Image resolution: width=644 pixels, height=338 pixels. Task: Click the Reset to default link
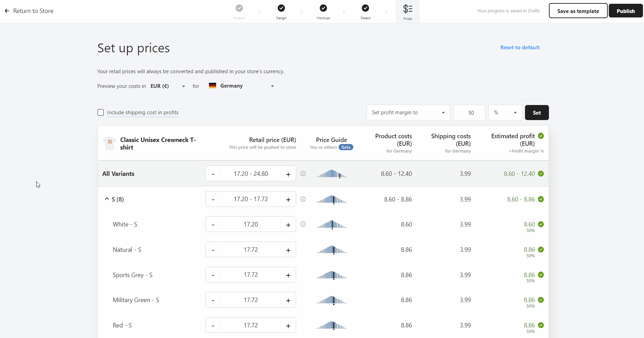pos(520,48)
